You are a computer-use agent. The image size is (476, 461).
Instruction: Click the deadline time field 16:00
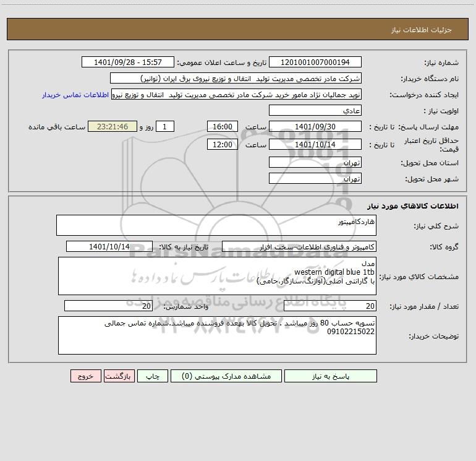coord(222,126)
